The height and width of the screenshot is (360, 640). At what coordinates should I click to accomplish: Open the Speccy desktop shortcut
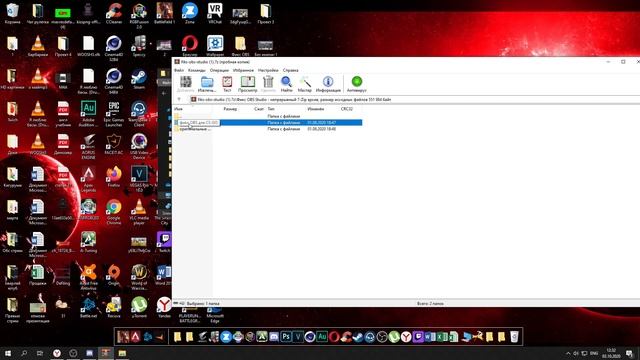click(139, 46)
